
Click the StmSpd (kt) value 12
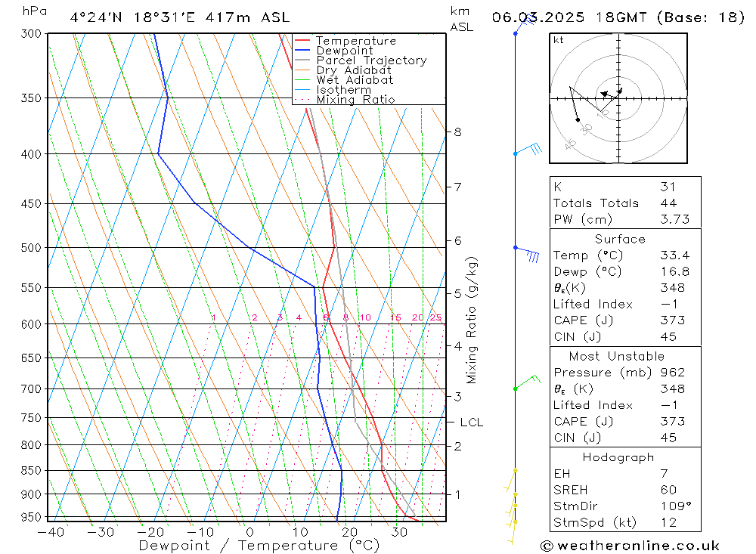[668, 523]
